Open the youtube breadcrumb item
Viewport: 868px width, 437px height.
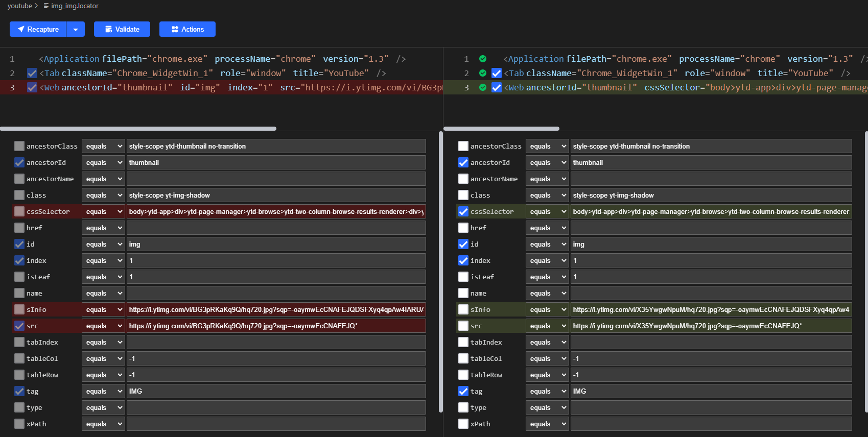[x=19, y=6]
